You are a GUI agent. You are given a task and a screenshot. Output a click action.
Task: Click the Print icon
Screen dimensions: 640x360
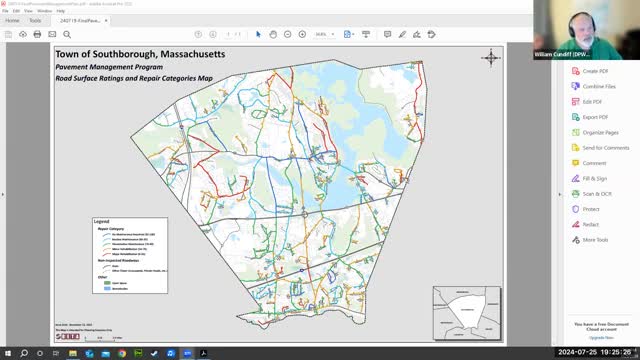coord(37,34)
